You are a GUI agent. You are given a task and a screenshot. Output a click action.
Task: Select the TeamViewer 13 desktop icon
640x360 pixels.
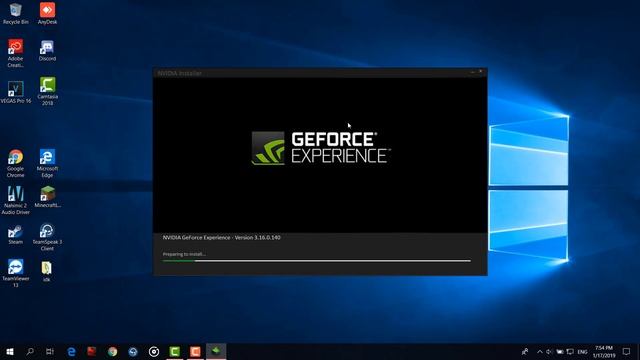point(16,273)
